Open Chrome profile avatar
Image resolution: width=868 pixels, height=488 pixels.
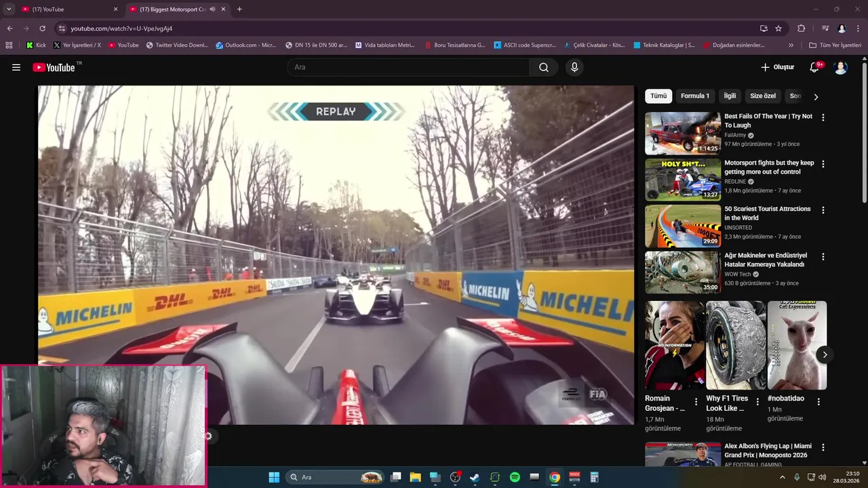point(842,28)
